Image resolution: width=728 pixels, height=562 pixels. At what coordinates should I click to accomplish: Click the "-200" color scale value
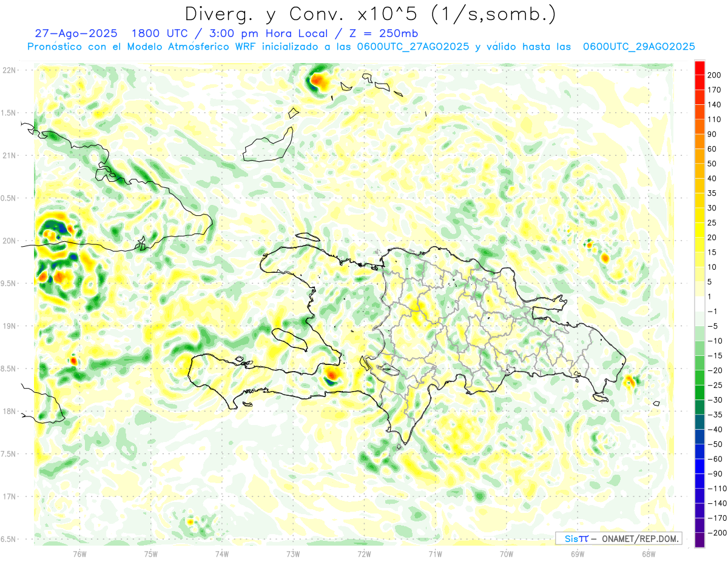pos(717,532)
